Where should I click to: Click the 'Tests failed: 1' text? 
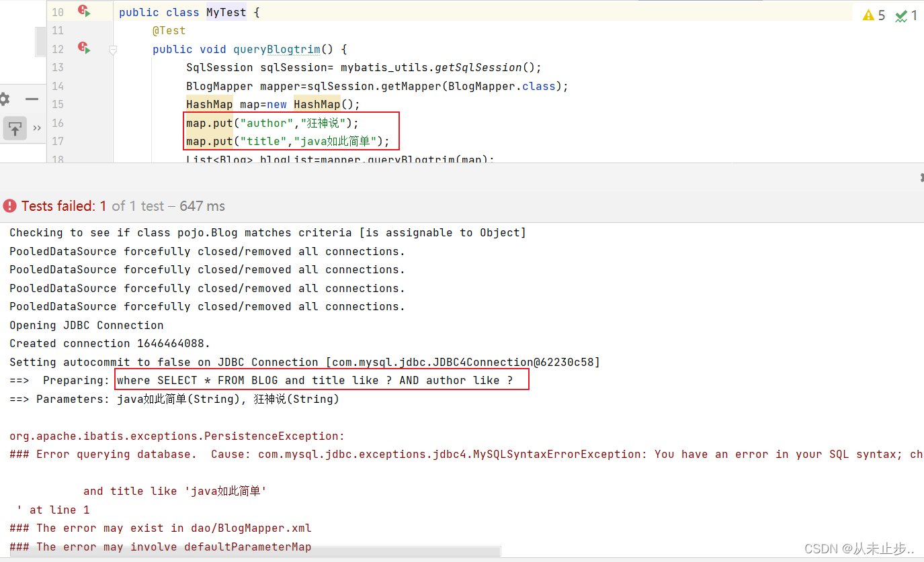pyautogui.click(x=64, y=206)
